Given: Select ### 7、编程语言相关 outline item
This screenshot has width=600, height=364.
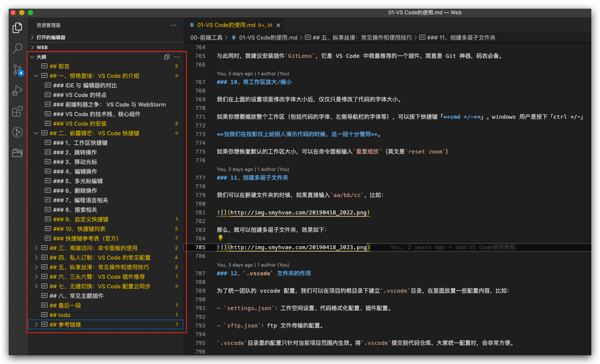Looking at the screenshot, I should click(x=105, y=200).
